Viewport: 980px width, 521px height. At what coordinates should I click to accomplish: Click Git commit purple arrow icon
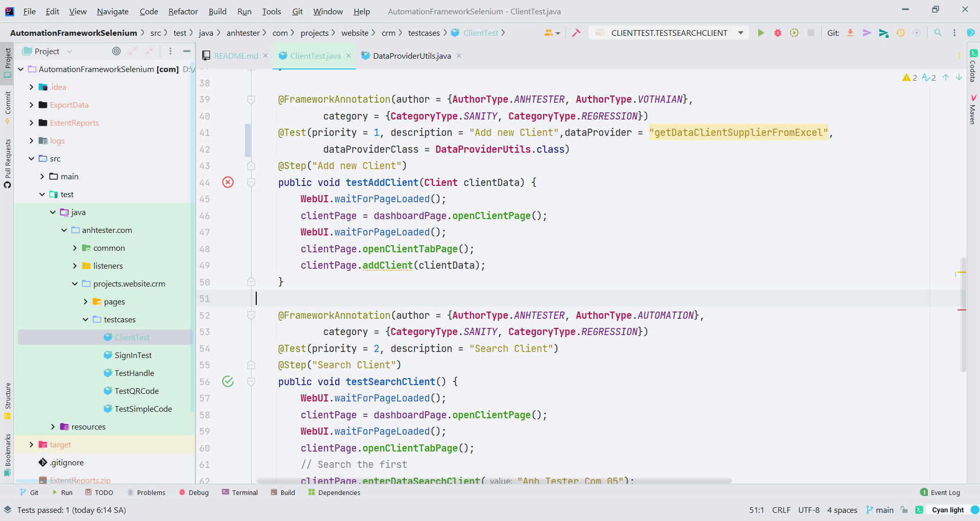click(867, 33)
